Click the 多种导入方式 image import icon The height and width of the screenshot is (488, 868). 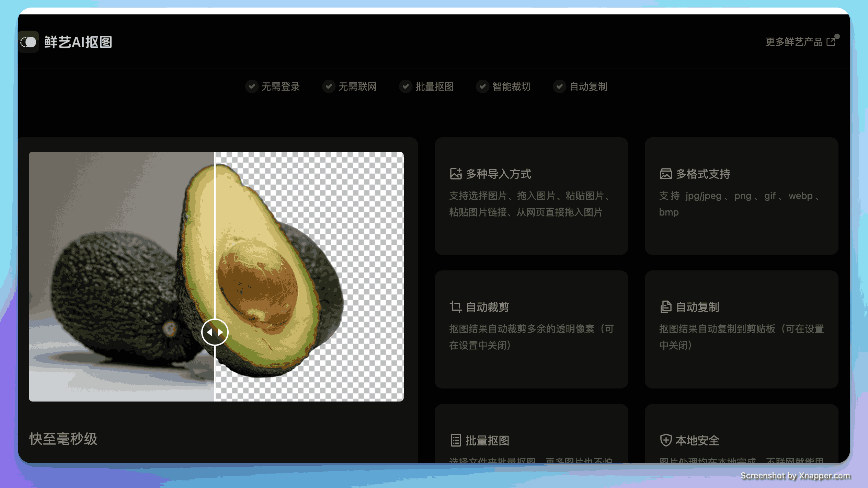coord(456,174)
